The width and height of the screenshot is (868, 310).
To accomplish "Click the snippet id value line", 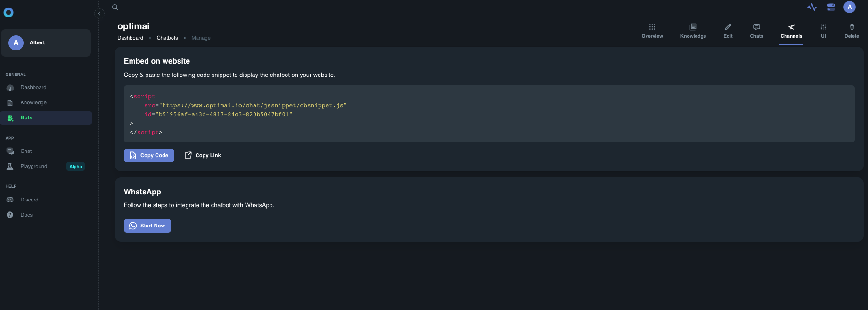I will tap(218, 115).
